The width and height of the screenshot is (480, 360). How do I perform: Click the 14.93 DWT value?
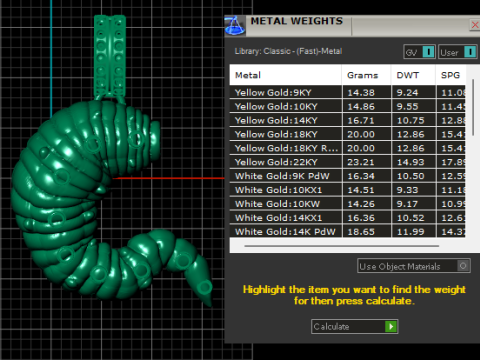410,162
